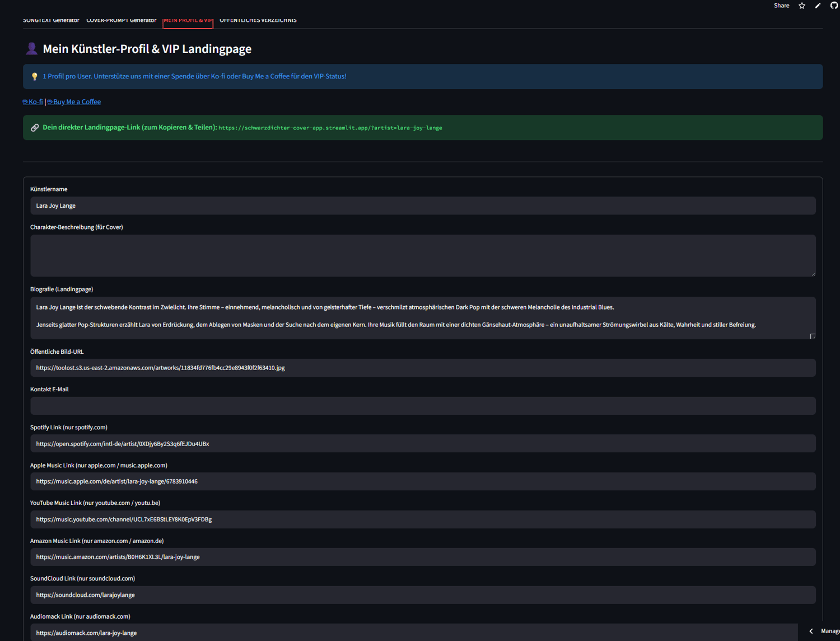The width and height of the screenshot is (840, 641).
Task: Open the ÖFFENTLICHES VERZEICHNIS tab
Action: coord(258,20)
